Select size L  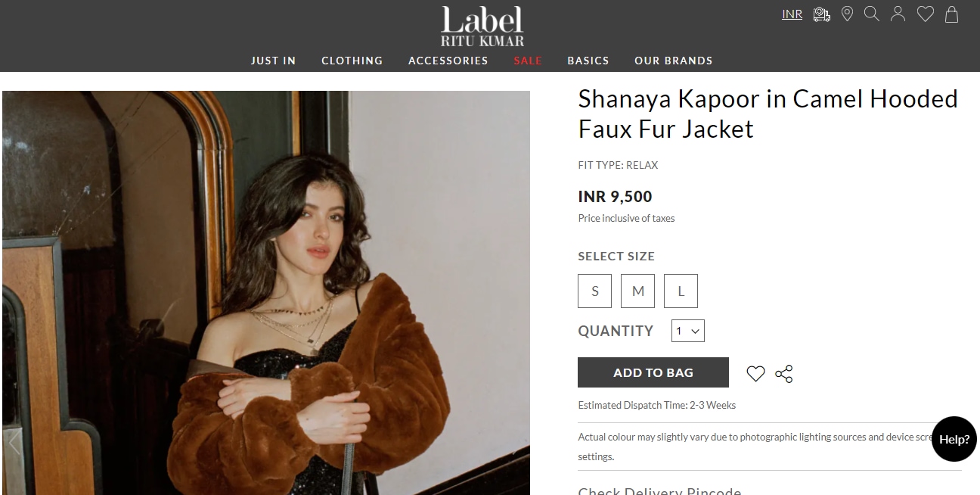point(681,291)
